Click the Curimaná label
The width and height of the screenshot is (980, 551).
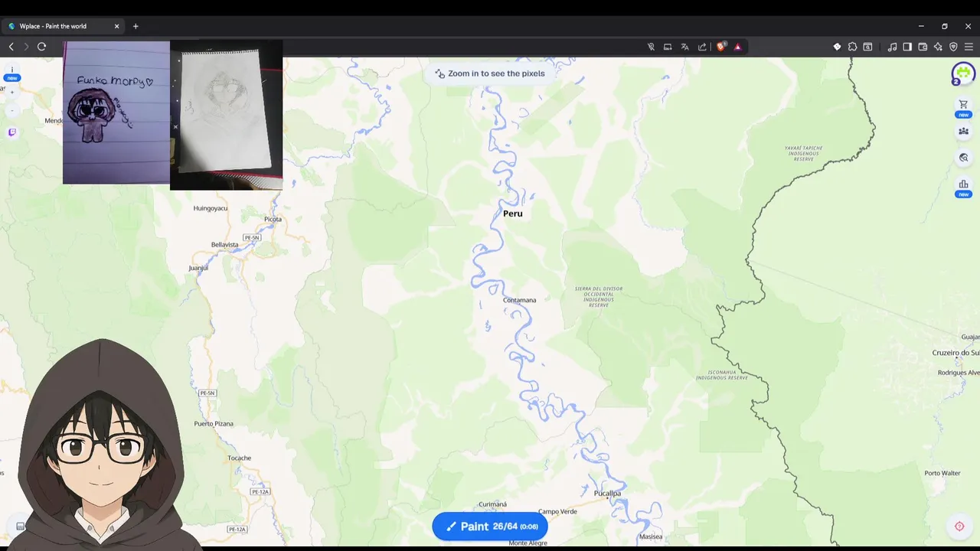[x=492, y=504]
